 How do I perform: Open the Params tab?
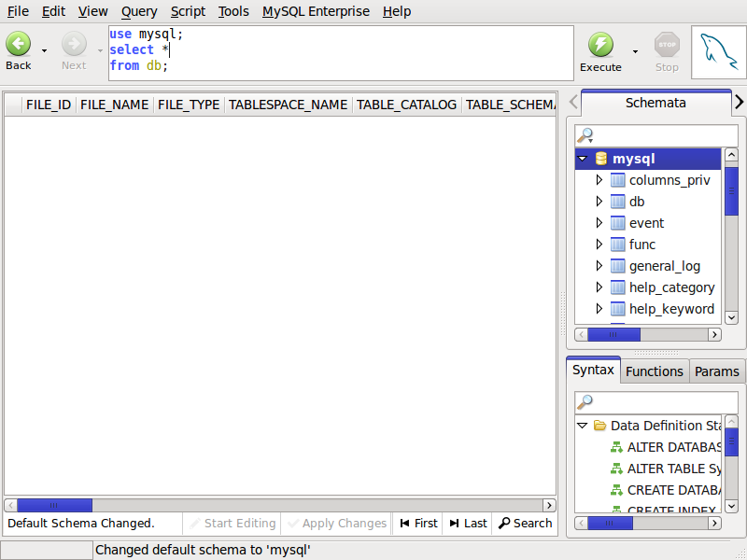point(716,371)
